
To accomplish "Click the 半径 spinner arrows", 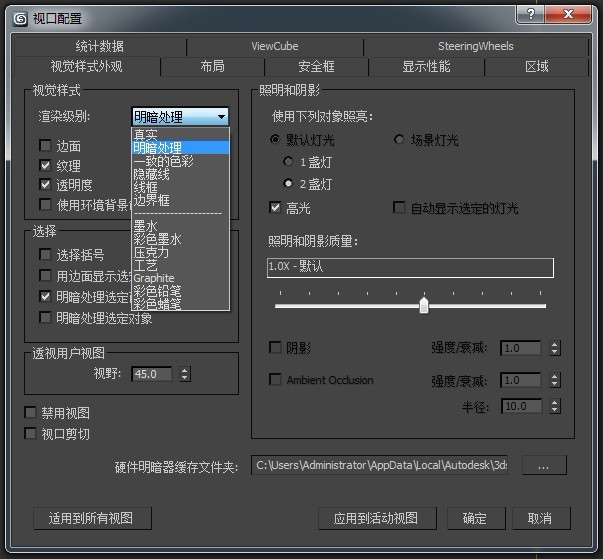I will click(x=555, y=406).
